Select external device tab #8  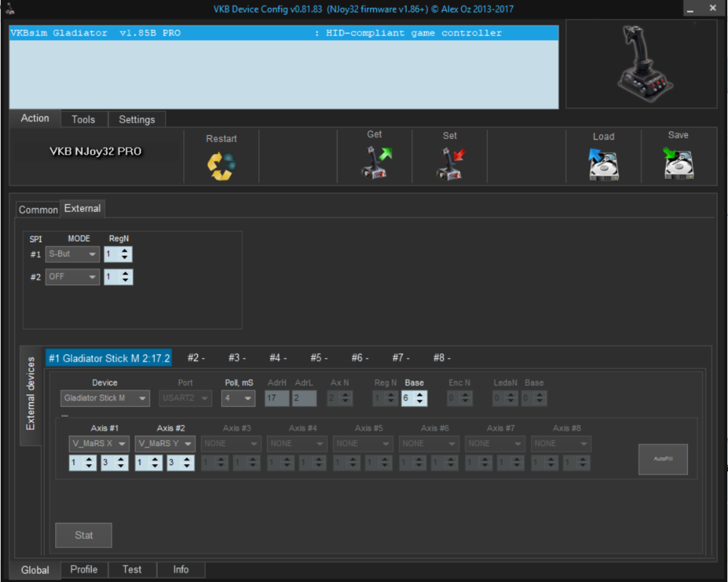click(441, 358)
